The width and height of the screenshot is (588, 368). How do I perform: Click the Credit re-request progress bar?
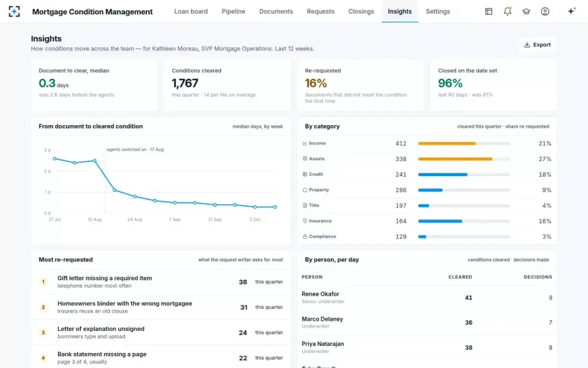(464, 174)
